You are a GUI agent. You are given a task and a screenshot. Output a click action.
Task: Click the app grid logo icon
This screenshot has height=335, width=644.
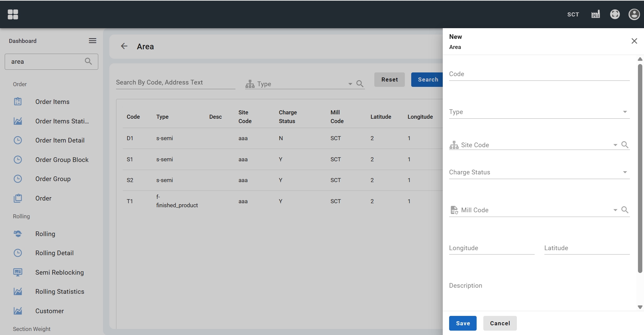tap(13, 14)
